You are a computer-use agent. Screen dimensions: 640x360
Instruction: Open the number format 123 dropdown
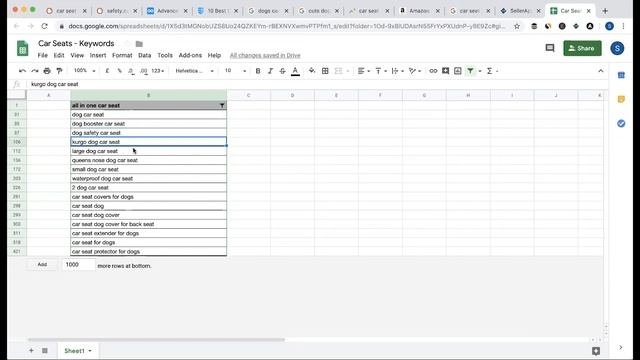(158, 71)
